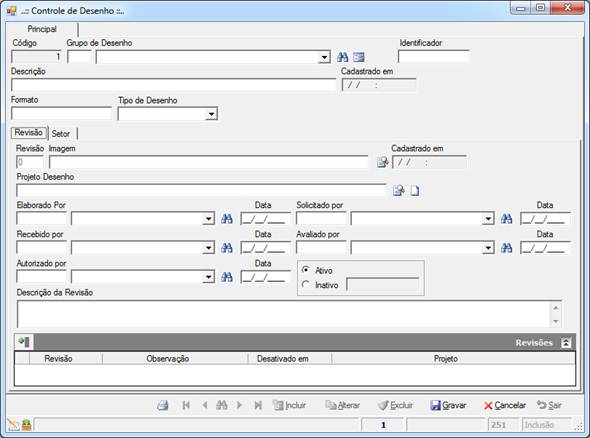Switch to the Principal tab
The height and width of the screenshot is (438, 590).
[42, 29]
